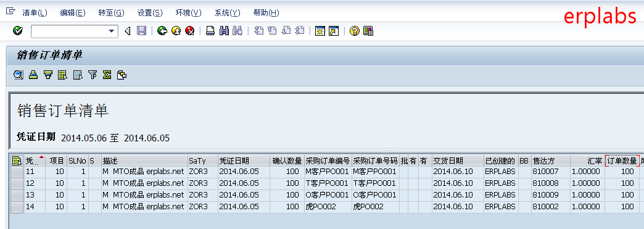
Task: Click the 确认数量 column header
Action: click(x=287, y=160)
